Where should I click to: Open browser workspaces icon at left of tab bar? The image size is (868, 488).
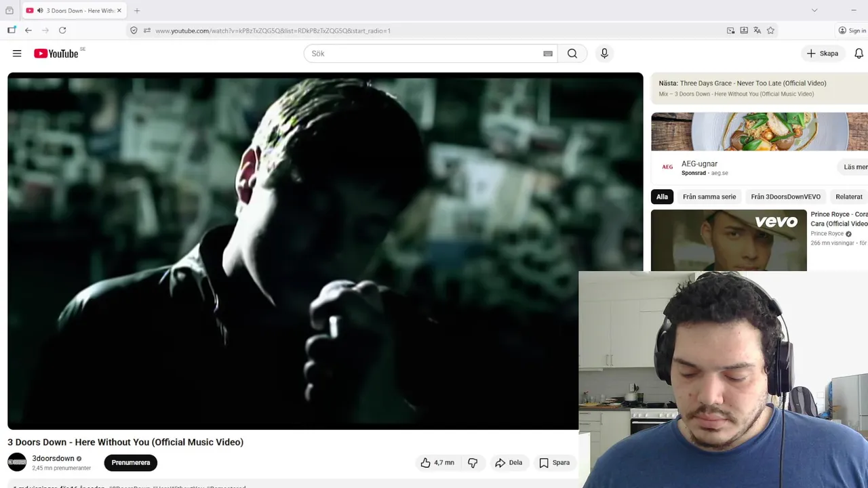pos(9,11)
